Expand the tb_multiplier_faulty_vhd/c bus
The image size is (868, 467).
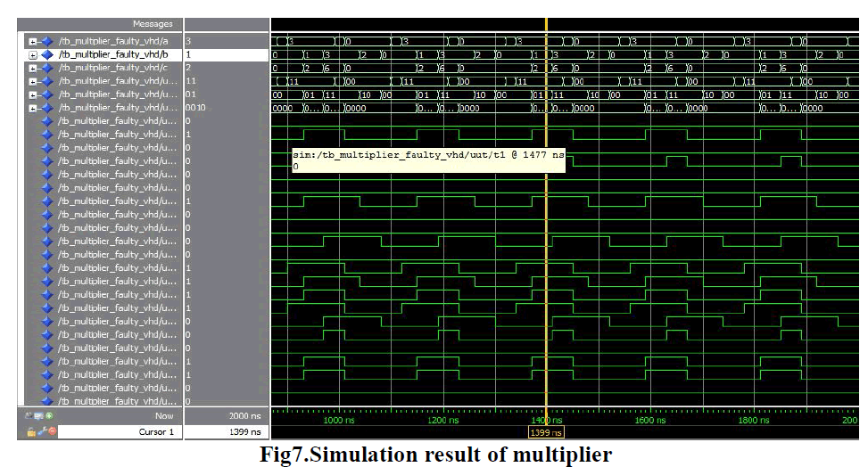tap(32, 68)
